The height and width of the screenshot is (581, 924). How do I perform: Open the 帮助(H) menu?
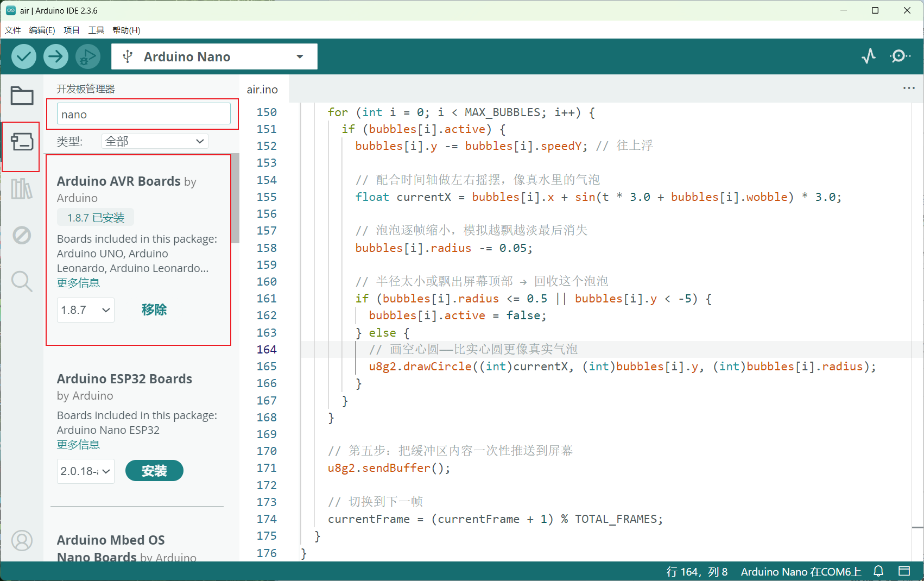click(x=126, y=30)
